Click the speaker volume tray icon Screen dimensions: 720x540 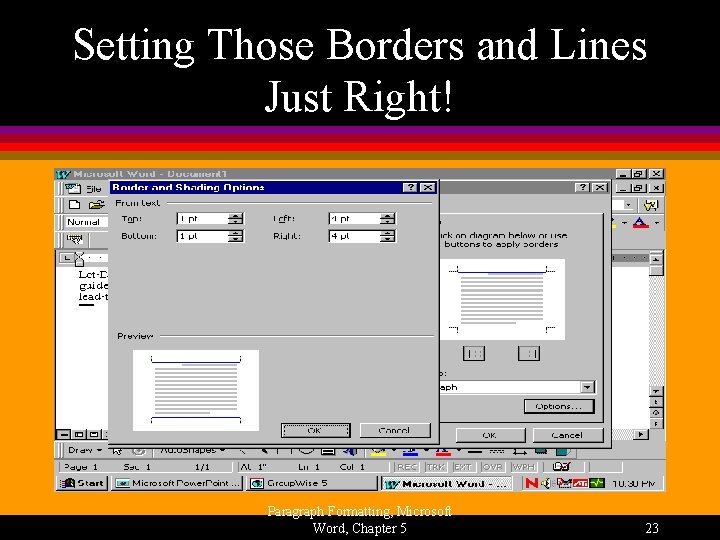tap(545, 483)
